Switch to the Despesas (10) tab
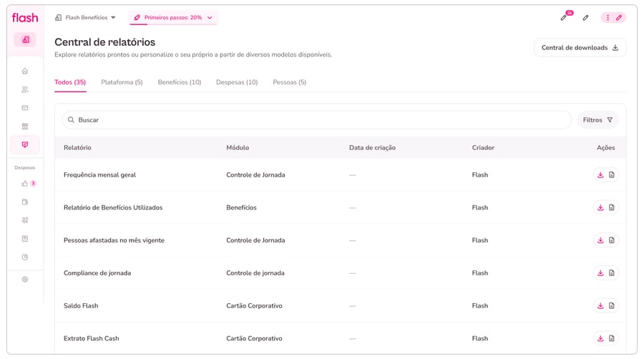Viewport: 644px width, 359px height. (x=237, y=82)
